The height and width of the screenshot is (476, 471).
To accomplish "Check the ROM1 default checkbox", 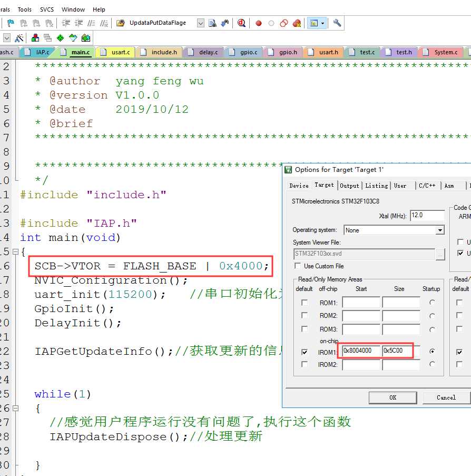I will pyautogui.click(x=305, y=303).
